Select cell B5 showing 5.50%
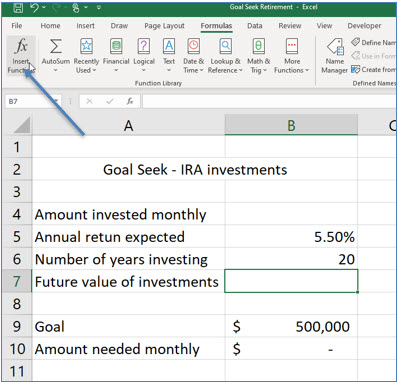 pos(291,237)
